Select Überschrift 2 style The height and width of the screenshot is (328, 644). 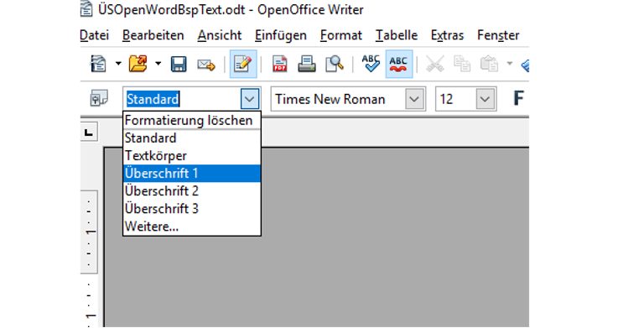(x=192, y=191)
